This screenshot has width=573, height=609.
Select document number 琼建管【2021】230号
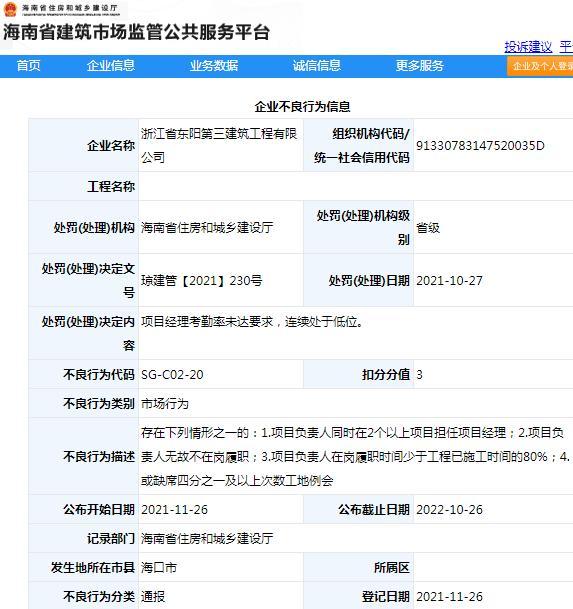pyautogui.click(x=202, y=280)
